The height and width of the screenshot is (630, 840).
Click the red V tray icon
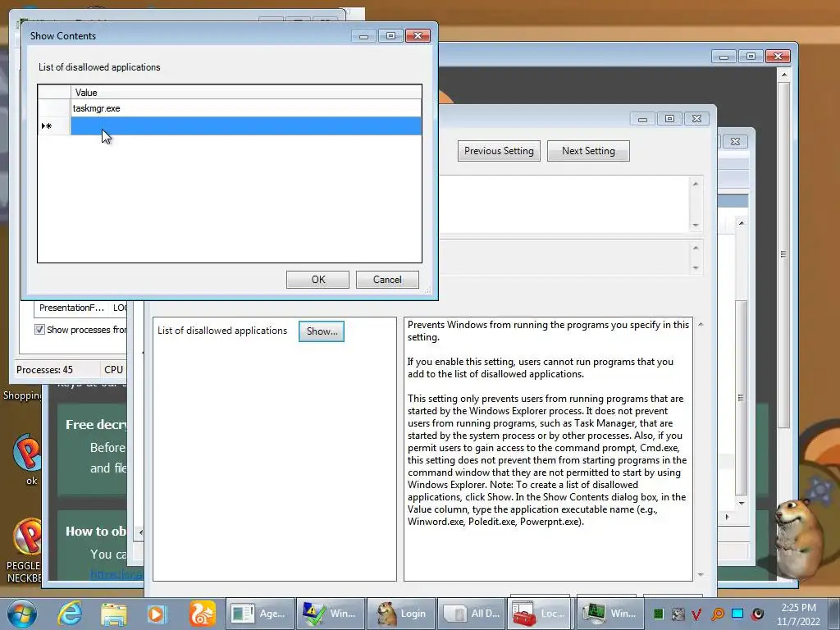(696, 614)
